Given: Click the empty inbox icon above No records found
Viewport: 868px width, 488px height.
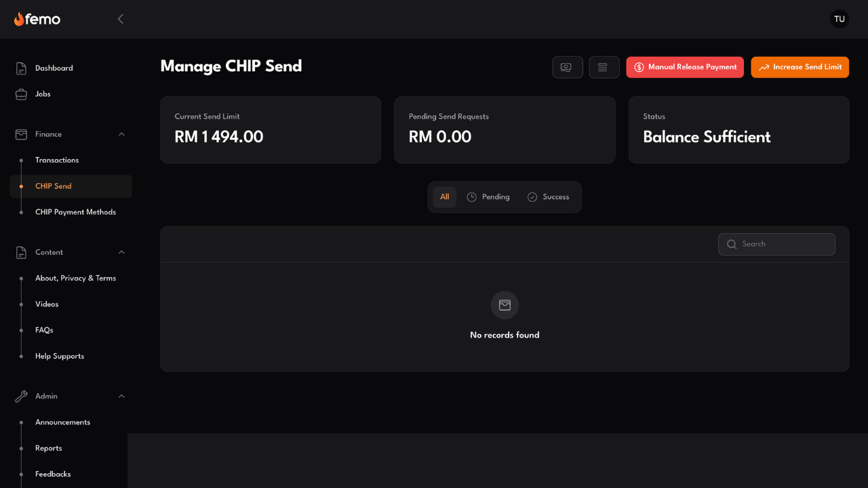Looking at the screenshot, I should (505, 304).
